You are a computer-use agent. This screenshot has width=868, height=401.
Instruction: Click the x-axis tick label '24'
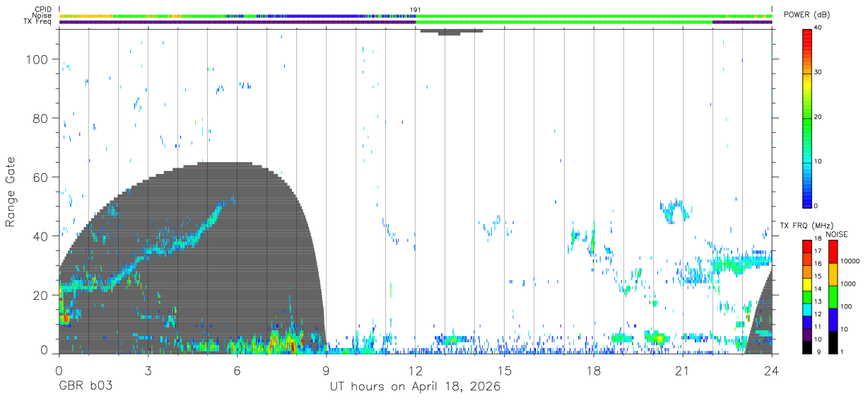772,371
